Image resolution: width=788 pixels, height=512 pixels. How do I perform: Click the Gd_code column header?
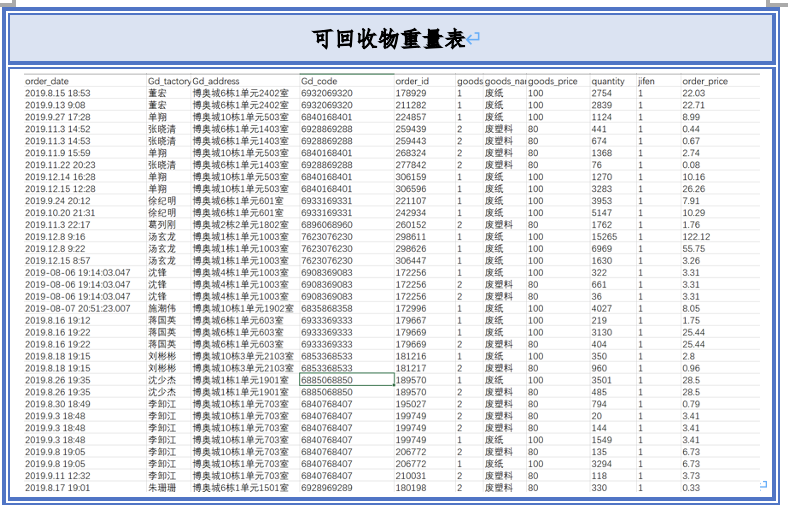pos(319,81)
